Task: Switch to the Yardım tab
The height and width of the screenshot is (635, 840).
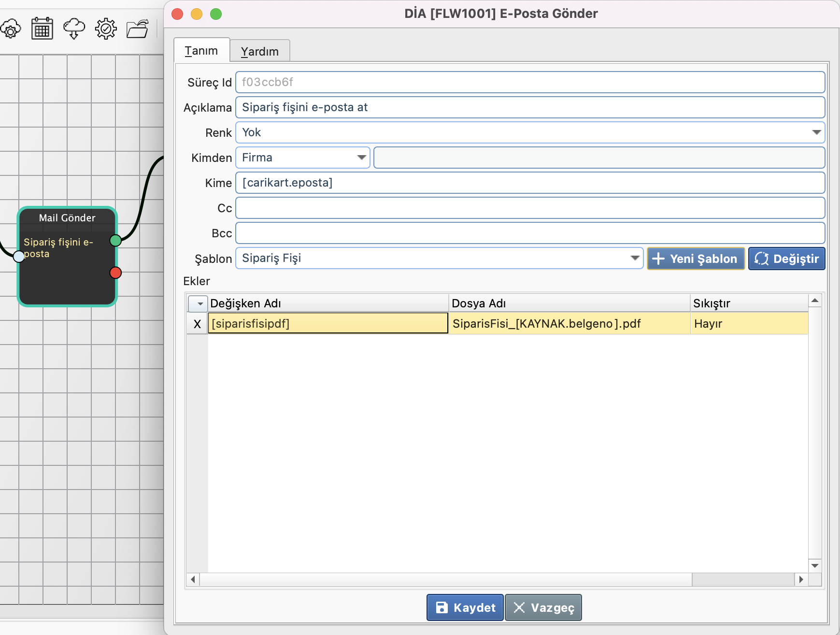Action: [x=259, y=51]
